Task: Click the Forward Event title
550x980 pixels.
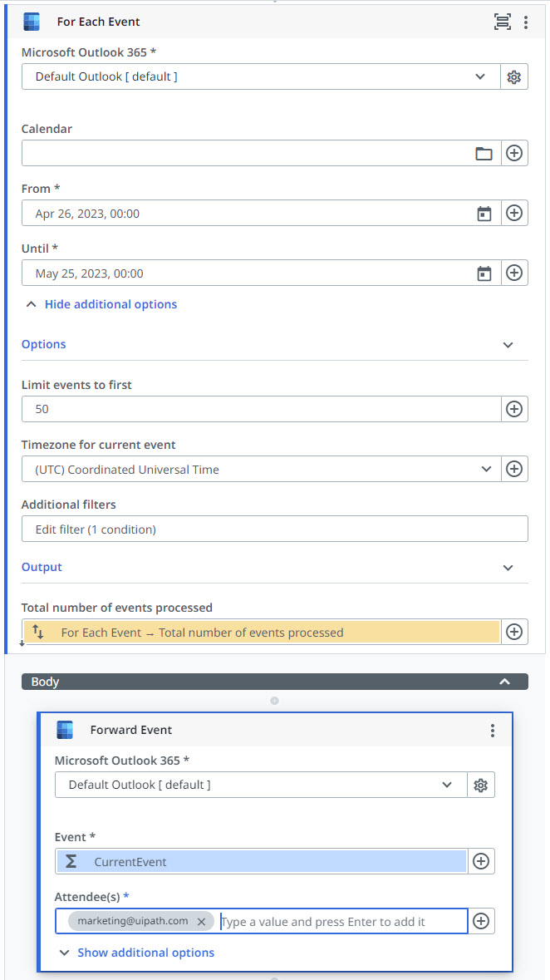Action: (x=130, y=729)
